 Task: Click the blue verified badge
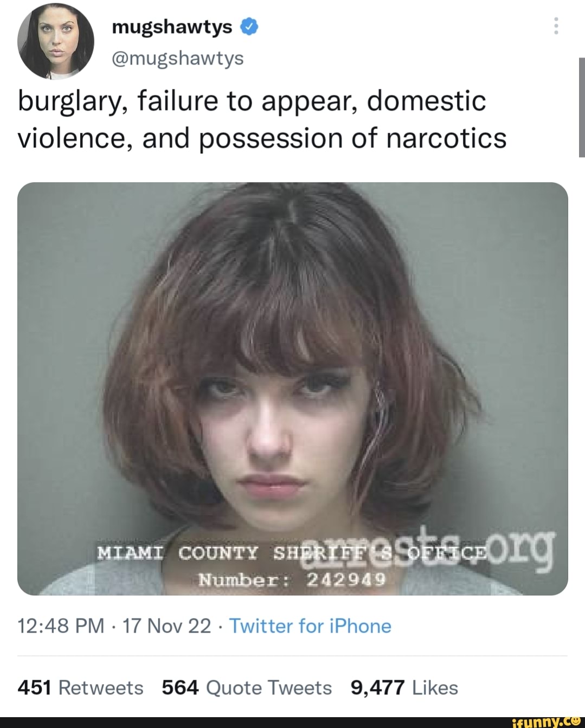click(248, 27)
